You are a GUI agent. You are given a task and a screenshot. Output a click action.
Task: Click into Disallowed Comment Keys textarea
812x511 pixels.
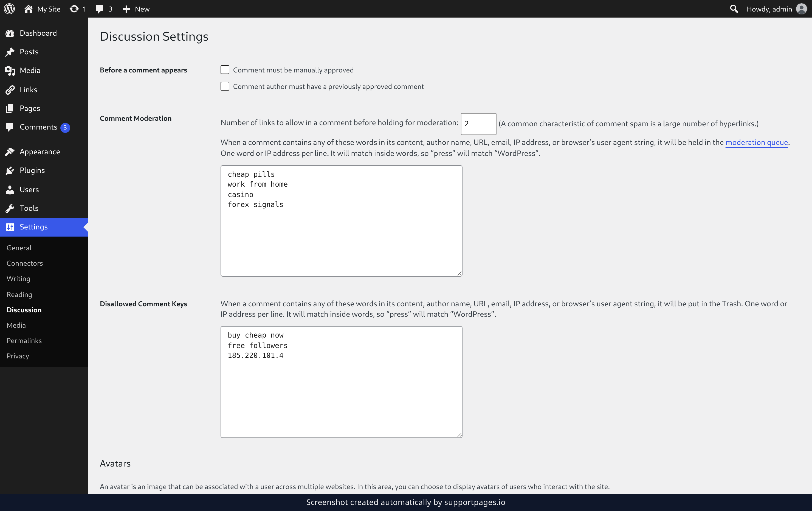tap(341, 382)
